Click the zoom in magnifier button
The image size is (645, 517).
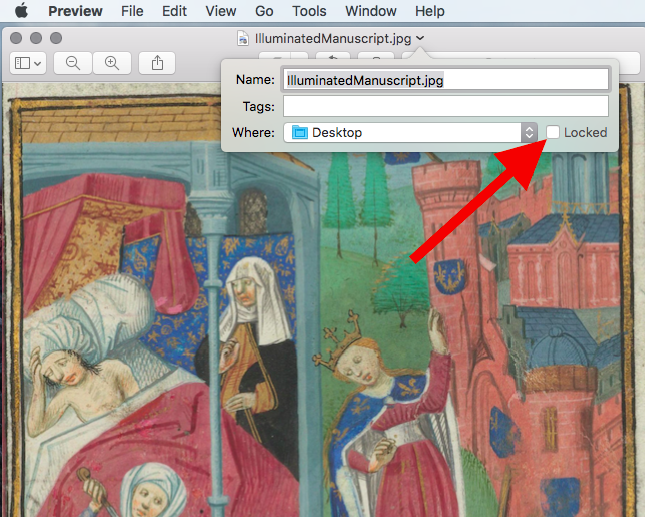(x=112, y=63)
